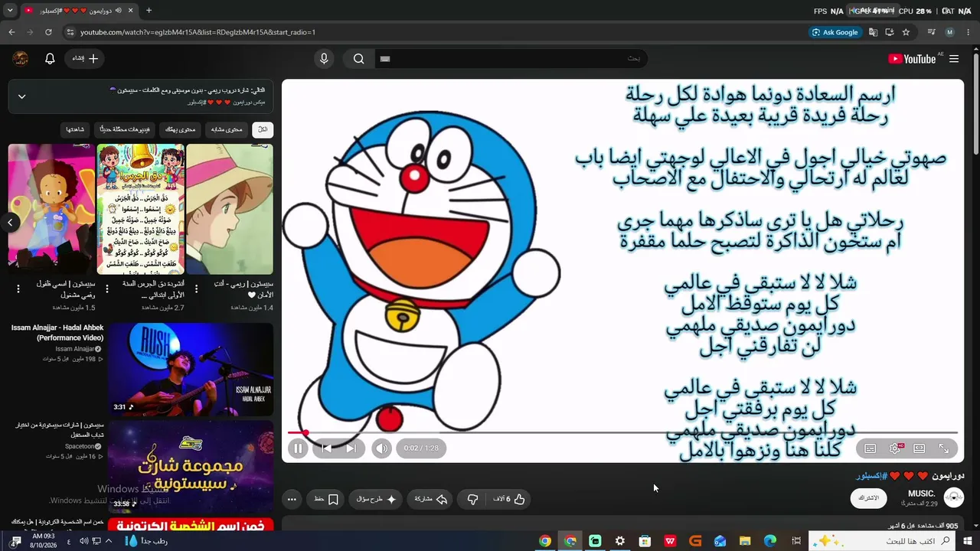The image size is (980, 551).
Task: Seek on the red video progress bar
Action: 622,432
